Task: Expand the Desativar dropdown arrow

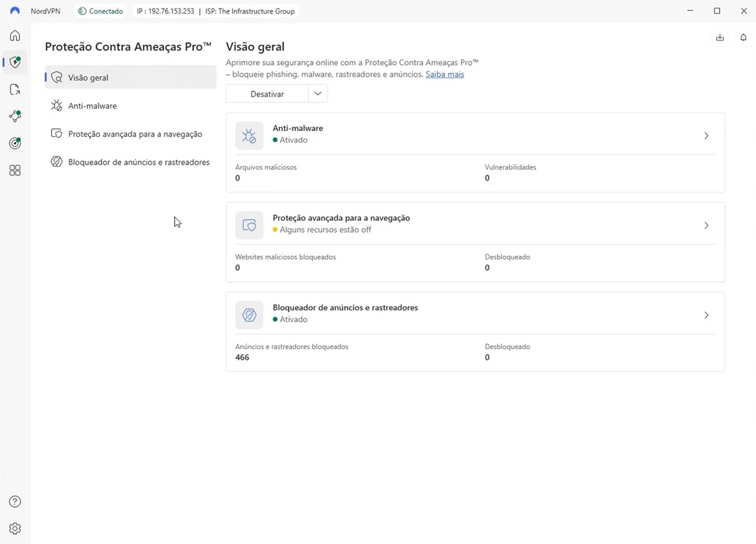Action: point(318,94)
